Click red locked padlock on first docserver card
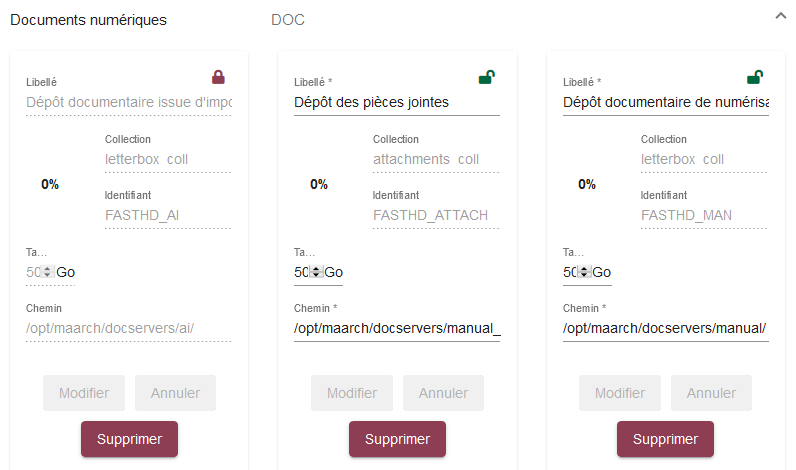Viewport: 796px width, 470px height. [218, 77]
